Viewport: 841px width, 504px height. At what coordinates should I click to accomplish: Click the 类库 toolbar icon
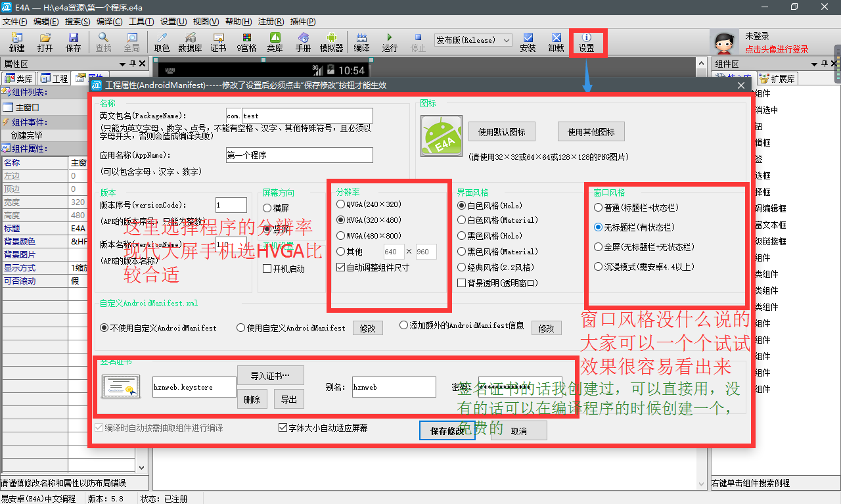[275, 42]
